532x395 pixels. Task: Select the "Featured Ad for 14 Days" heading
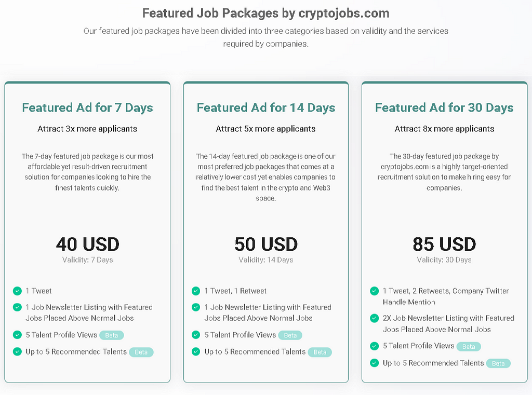pos(266,107)
